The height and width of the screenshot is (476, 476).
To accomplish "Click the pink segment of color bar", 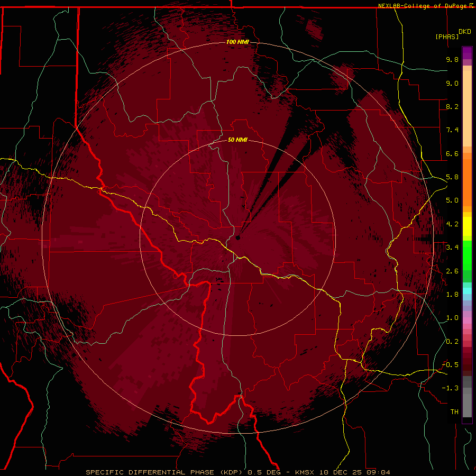I will click(x=467, y=321).
